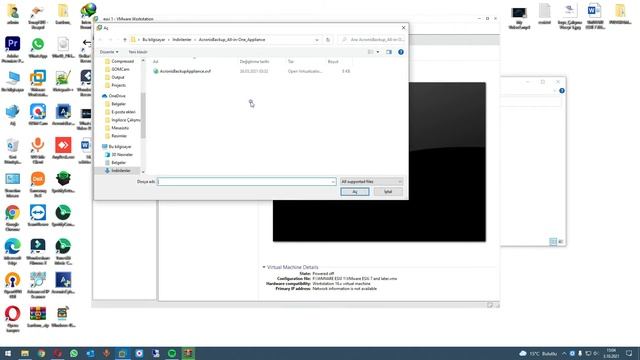
Task: Select the Compressed folder in navigation tree
Action: [x=122, y=61]
